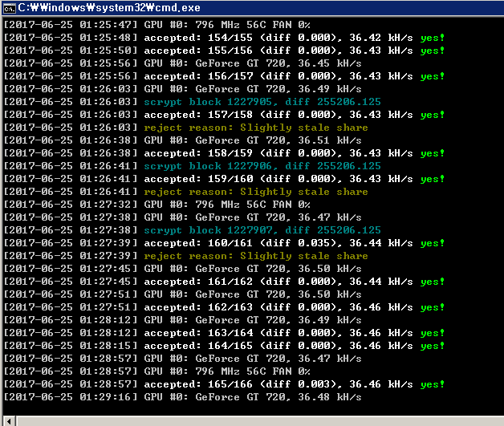Click the '(diff 0.003)' value
The width and height of the screenshot is (504, 426).
pyautogui.click(x=300, y=384)
